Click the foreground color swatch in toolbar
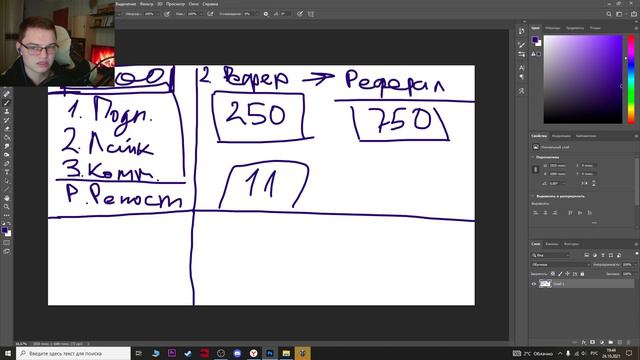This screenshot has width=640, height=360. [x=4, y=230]
